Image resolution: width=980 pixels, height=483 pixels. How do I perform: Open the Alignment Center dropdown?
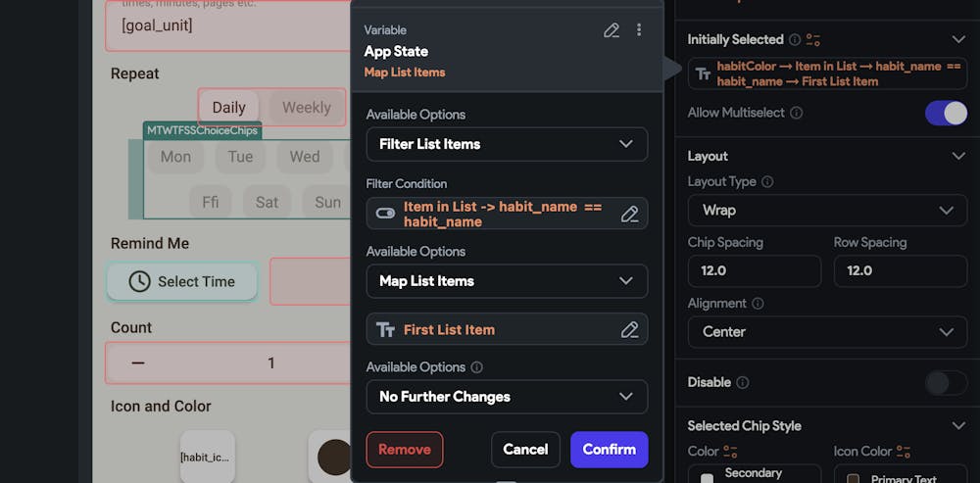(827, 332)
